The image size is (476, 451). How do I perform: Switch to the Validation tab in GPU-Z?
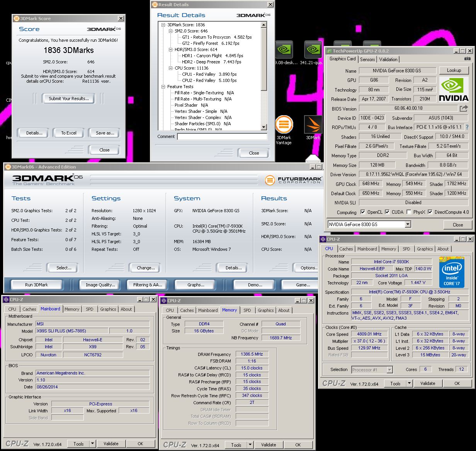[388, 59]
